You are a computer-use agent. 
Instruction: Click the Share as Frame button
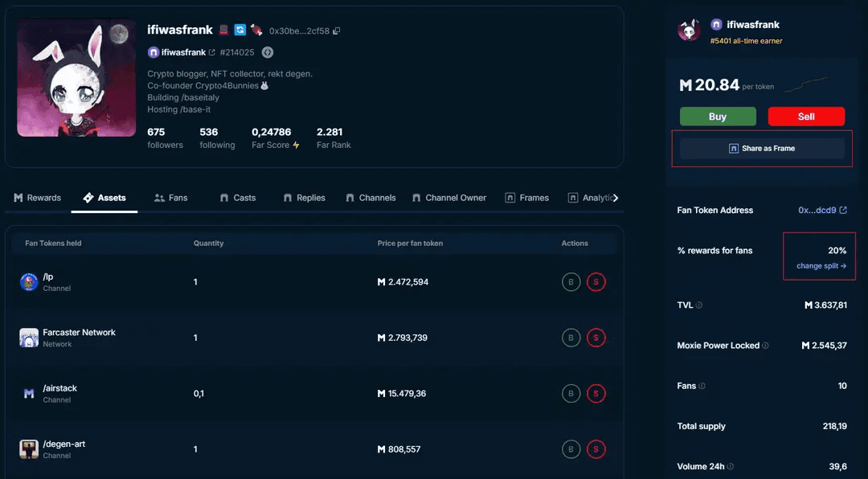[x=762, y=149]
